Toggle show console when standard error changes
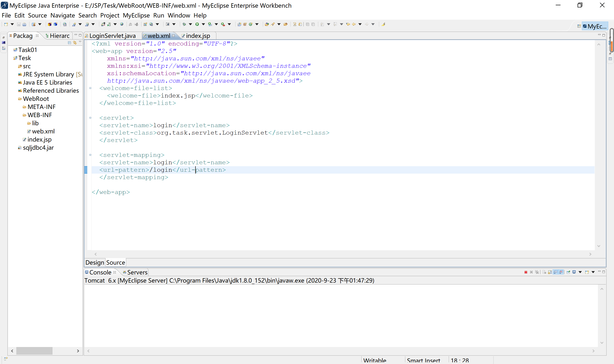614x364 pixels. pos(561,272)
